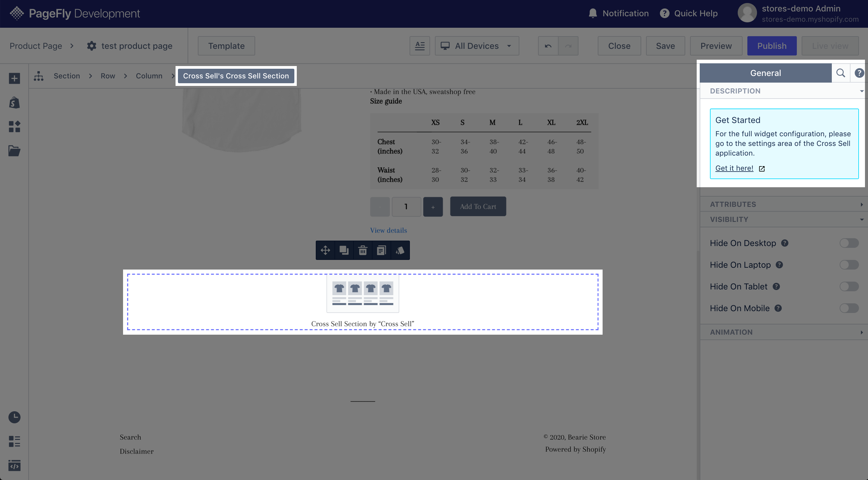The width and height of the screenshot is (868, 480).
Task: Click help icon next to Hide On Tablet
Action: (x=776, y=286)
